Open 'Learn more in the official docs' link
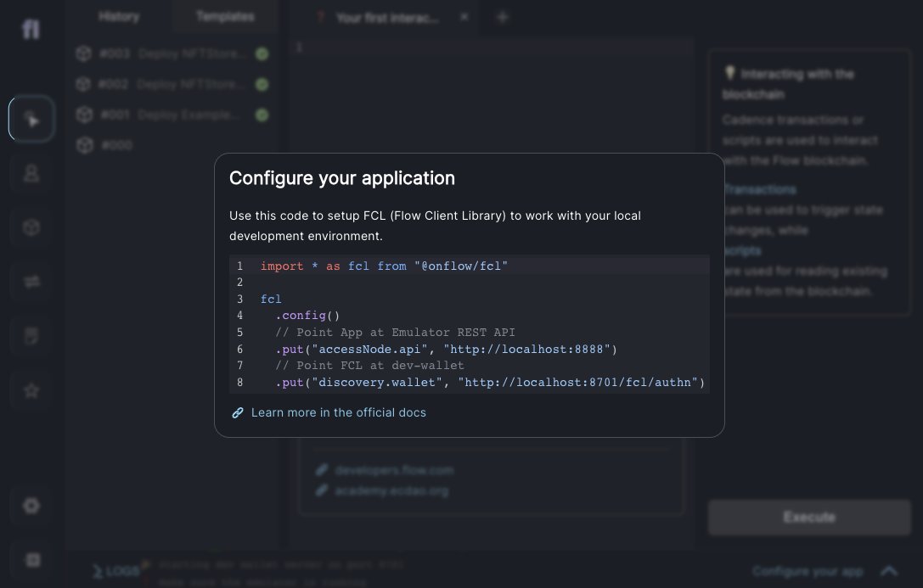This screenshot has height=588, width=923. tap(339, 412)
